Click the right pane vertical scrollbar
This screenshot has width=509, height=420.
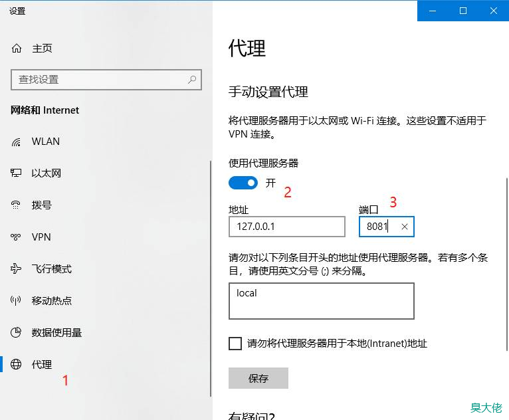[507, 264]
